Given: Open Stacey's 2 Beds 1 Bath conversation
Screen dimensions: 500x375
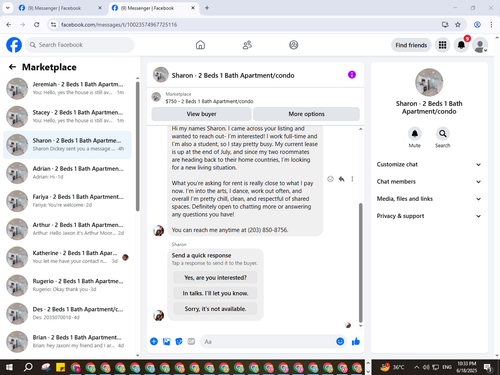Looking at the screenshot, I should tap(67, 117).
